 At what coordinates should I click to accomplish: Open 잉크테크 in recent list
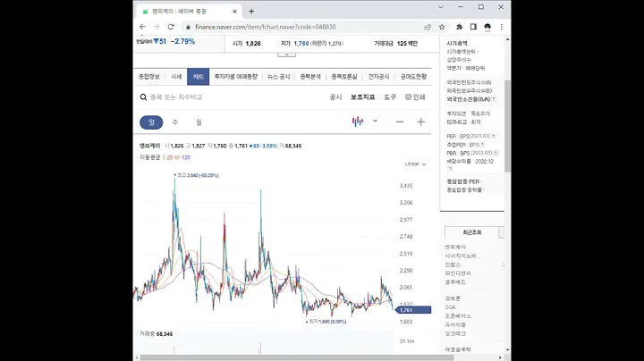455,333
